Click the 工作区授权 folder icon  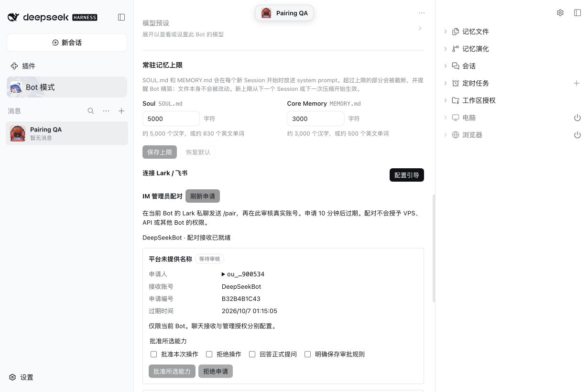tap(456, 100)
